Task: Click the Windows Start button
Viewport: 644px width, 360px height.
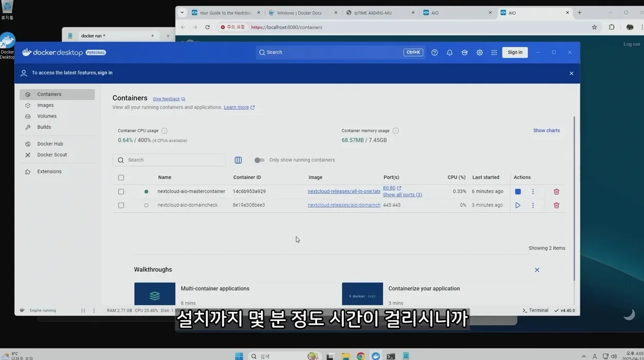Action: click(x=239, y=356)
